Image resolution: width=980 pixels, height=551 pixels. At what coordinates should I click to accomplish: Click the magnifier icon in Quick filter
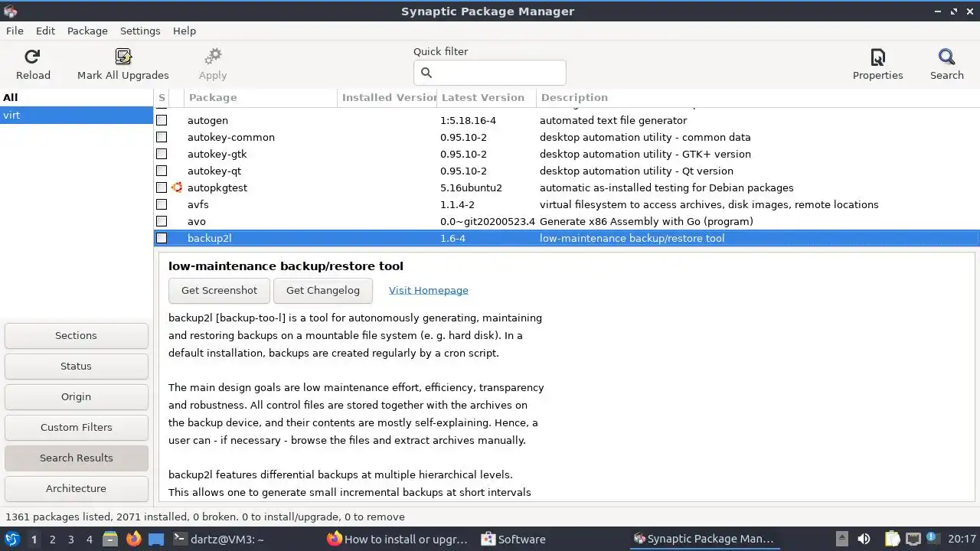point(426,73)
